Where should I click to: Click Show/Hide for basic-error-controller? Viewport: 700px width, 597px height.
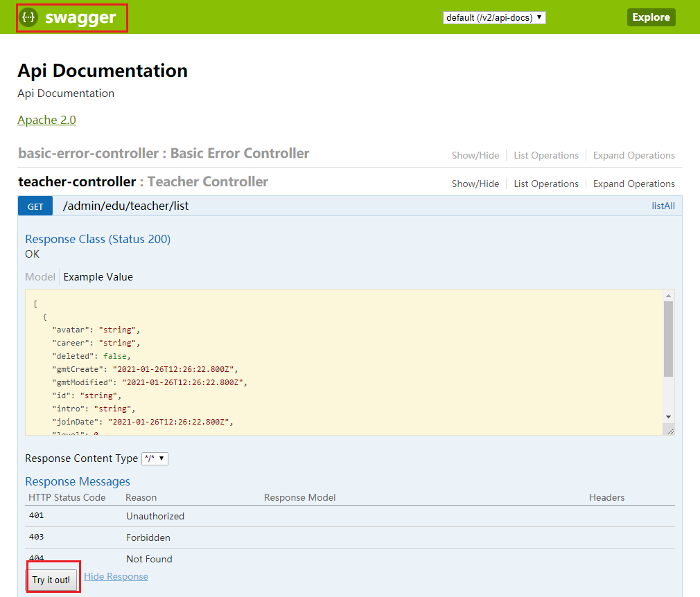475,155
